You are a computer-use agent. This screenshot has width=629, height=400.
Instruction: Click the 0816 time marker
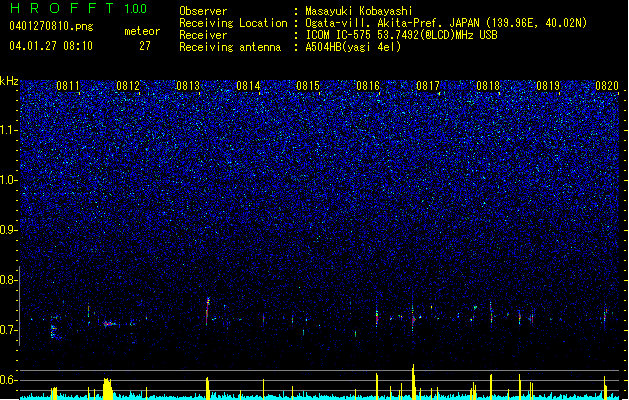coord(368,86)
